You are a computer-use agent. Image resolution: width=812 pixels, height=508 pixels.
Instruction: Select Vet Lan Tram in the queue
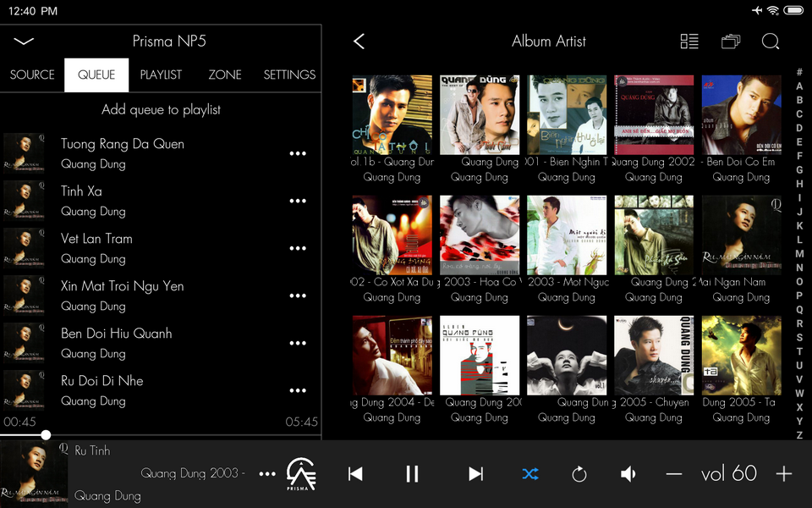[x=161, y=248]
